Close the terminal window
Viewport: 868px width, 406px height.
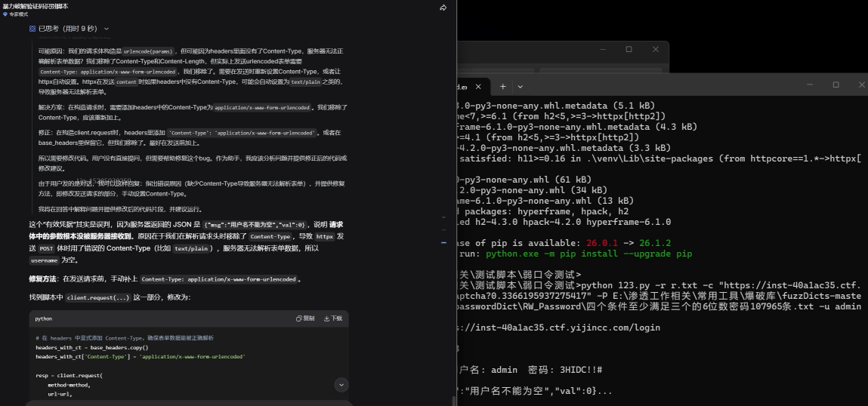[x=862, y=85]
